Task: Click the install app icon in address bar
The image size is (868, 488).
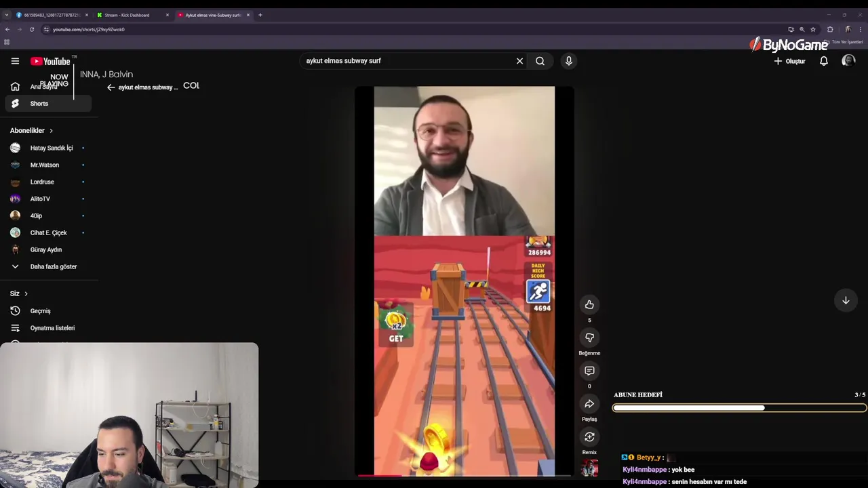Action: [x=791, y=29]
